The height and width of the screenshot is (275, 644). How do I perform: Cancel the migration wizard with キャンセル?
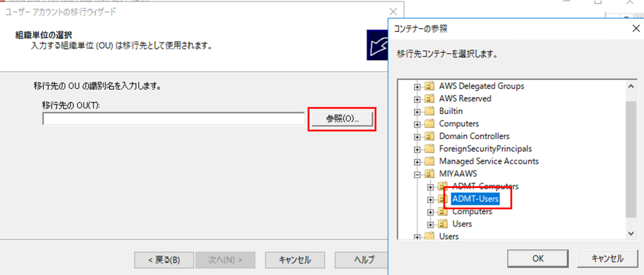[x=295, y=259]
